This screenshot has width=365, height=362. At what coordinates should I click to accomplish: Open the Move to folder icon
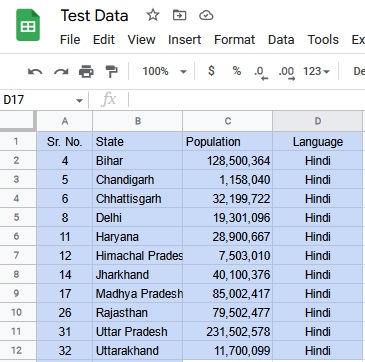[x=179, y=15]
